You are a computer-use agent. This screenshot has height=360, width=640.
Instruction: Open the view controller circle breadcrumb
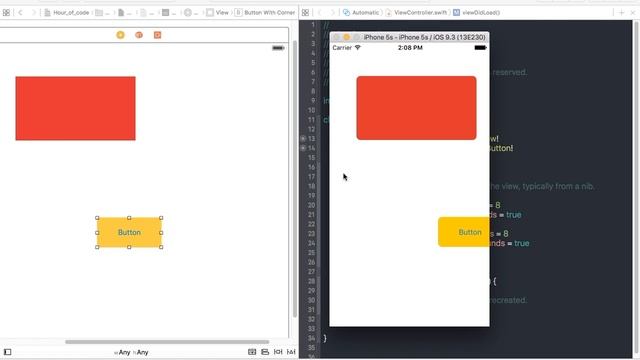191,13
